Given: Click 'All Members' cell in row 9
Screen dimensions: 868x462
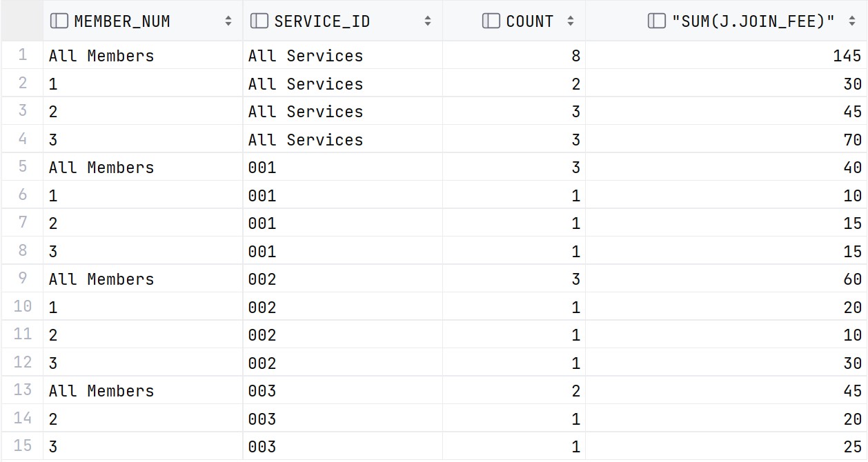Looking at the screenshot, I should pos(143,279).
